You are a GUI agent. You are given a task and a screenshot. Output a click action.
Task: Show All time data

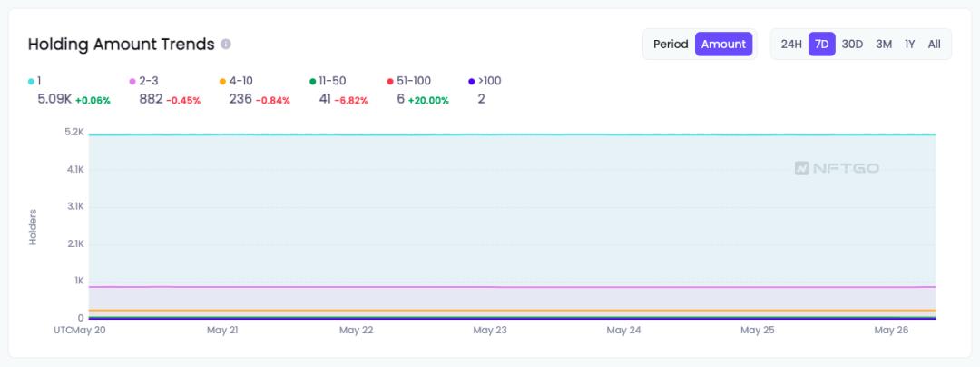click(934, 44)
